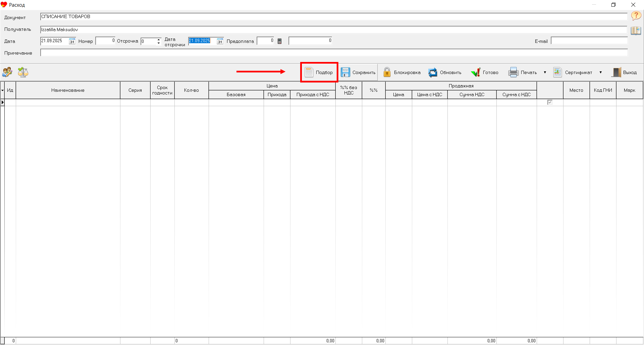The width and height of the screenshot is (644, 345).
Task: Expand the Печать dropdown arrow
Action: pyautogui.click(x=545, y=72)
